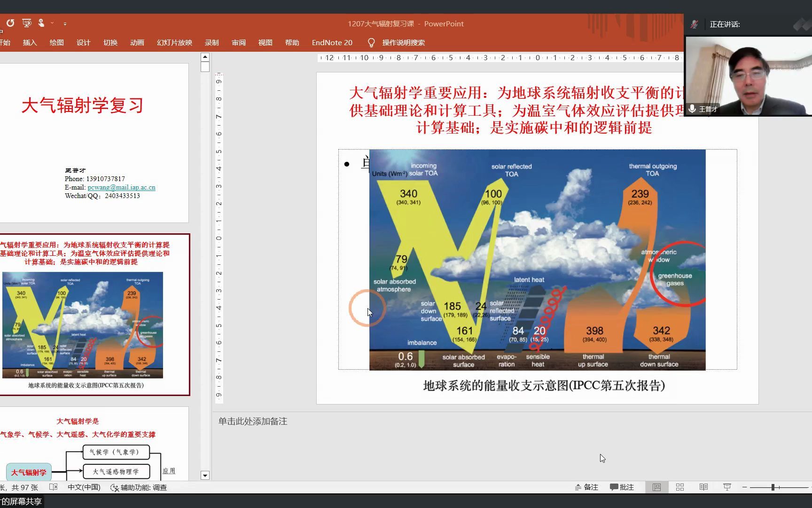Click the thumbnail pane scrollbar handle
The width and height of the screenshot is (812, 508).
[205, 66]
